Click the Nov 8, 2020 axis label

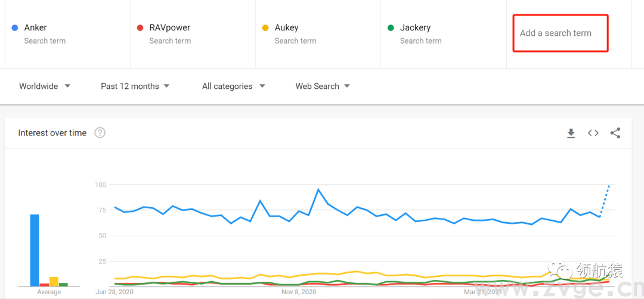click(299, 292)
